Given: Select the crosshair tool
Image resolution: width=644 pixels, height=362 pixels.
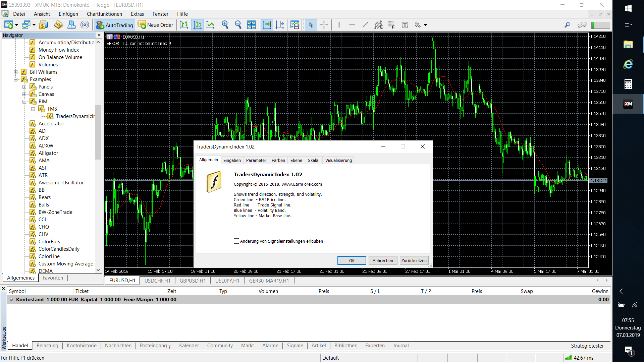Looking at the screenshot, I should point(324,25).
